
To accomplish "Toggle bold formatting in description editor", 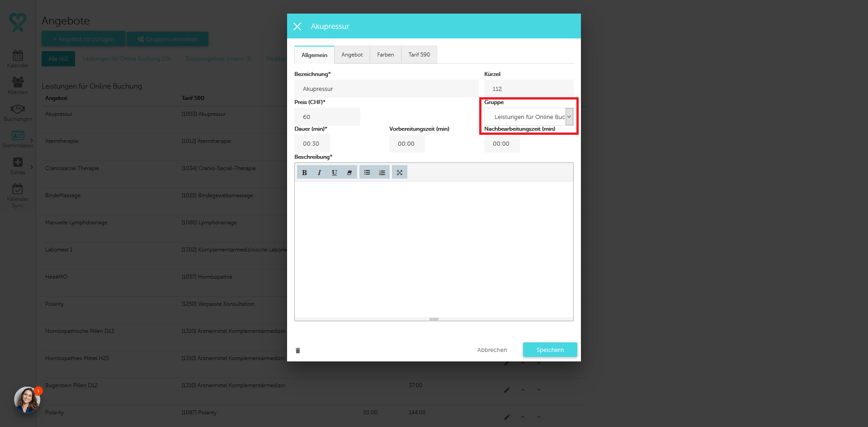I will pos(304,172).
